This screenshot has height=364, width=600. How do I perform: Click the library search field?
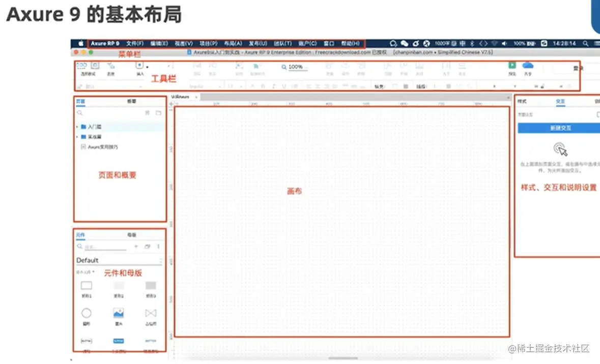click(105, 247)
